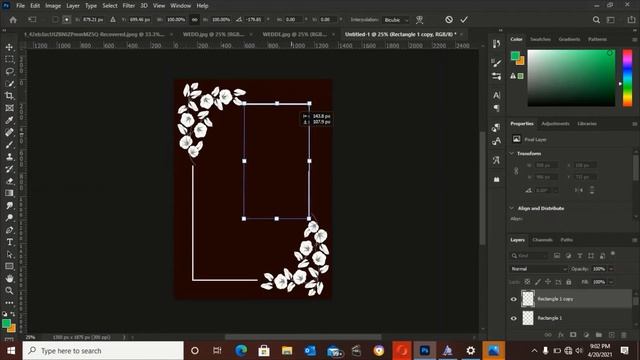Filter layers by type layers icon
This screenshot has height=360, width=640.
(580, 256)
